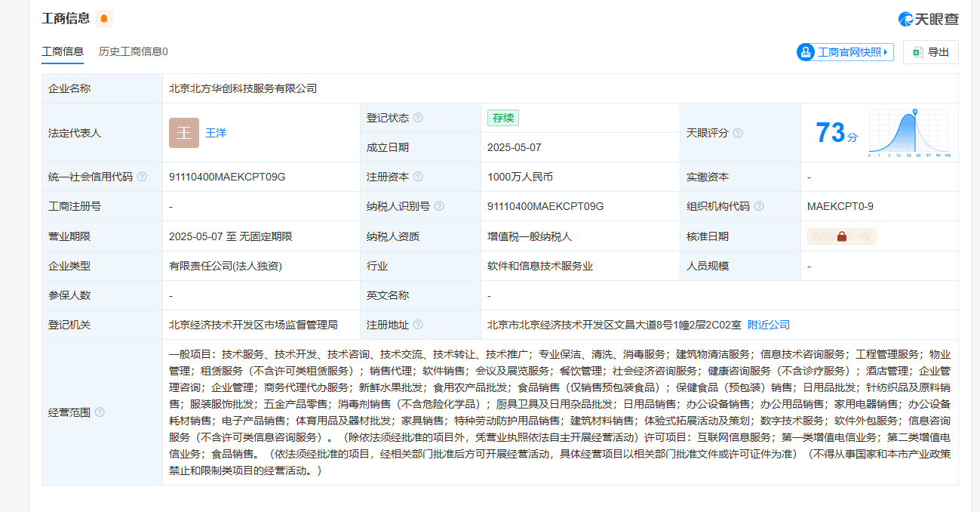Click the 王 avatar thumbnail

184,133
